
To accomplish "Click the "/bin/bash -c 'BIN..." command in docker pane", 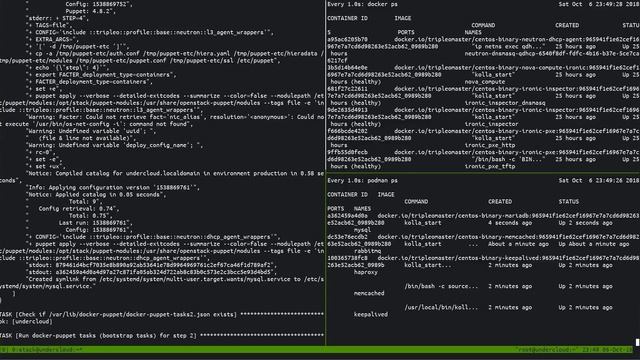I will pyautogui.click(x=508, y=159).
